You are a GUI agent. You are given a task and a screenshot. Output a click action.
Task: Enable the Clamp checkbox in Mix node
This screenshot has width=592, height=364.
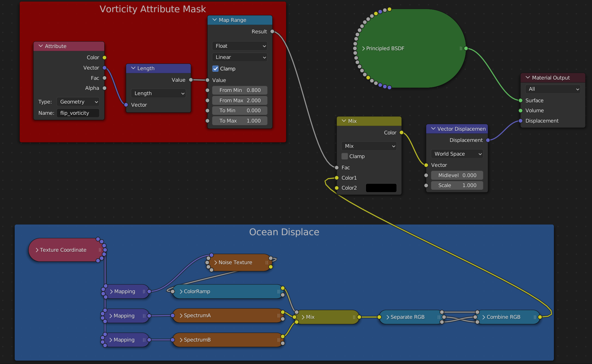click(345, 156)
